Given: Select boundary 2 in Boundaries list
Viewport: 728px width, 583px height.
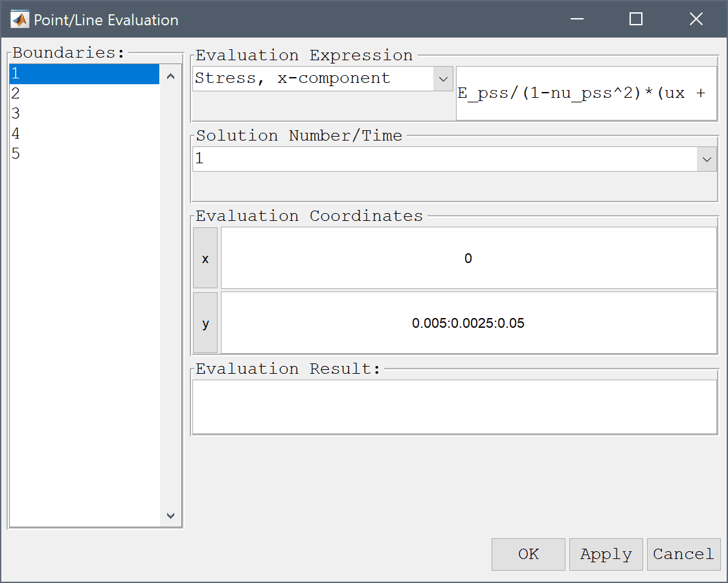Looking at the screenshot, I should point(84,94).
